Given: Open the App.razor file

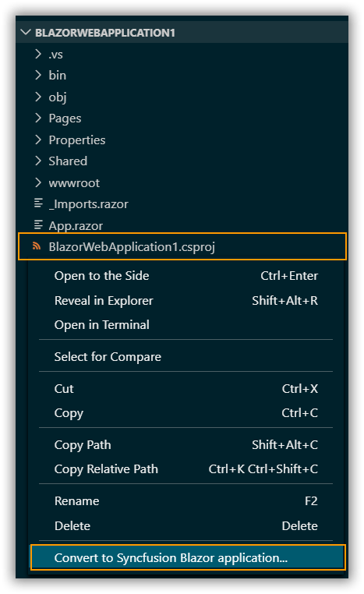Looking at the screenshot, I should coord(76,226).
